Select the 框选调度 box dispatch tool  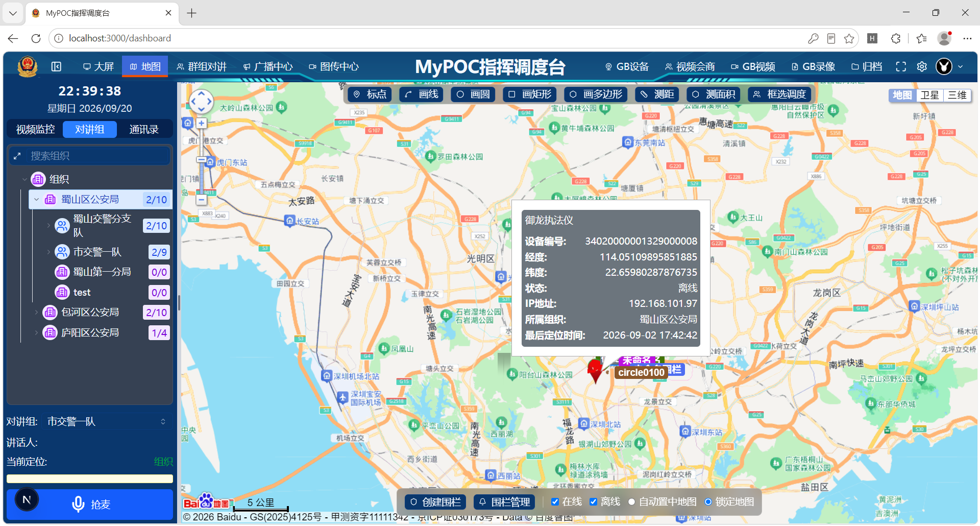point(779,94)
